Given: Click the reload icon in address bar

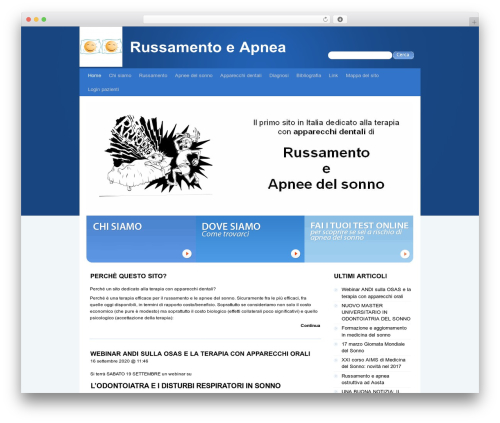Looking at the screenshot, I should point(325,20).
